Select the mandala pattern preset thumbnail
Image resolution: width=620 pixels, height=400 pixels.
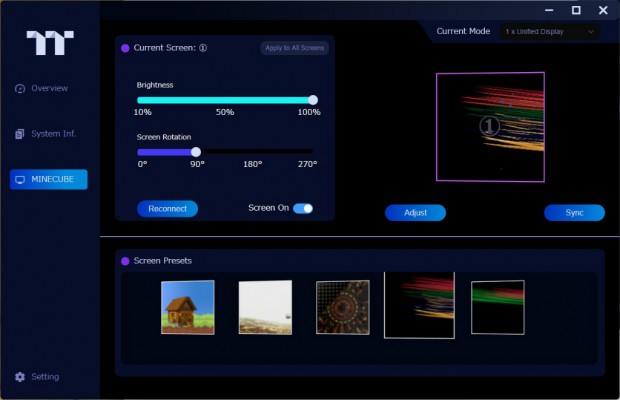click(x=343, y=307)
